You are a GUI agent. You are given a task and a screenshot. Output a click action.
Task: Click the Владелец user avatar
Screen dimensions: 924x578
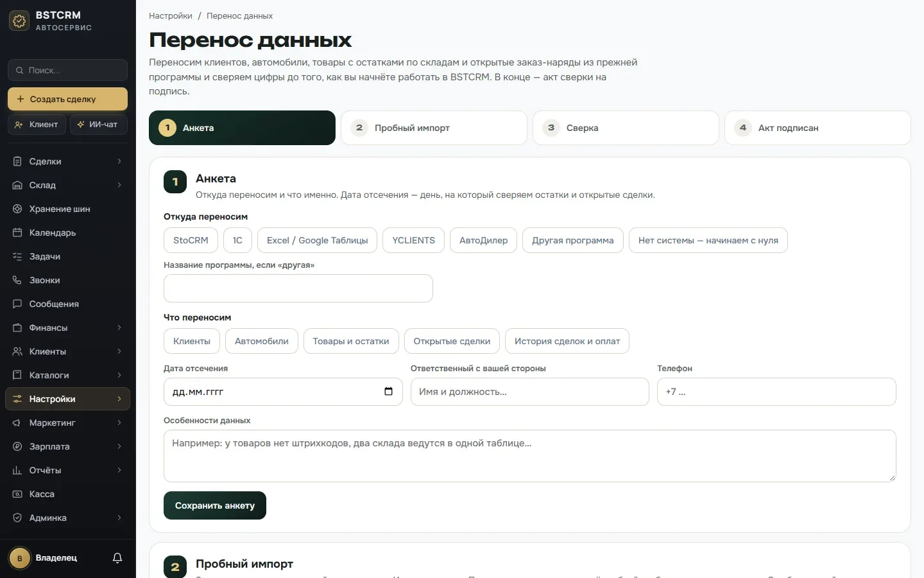pos(20,558)
